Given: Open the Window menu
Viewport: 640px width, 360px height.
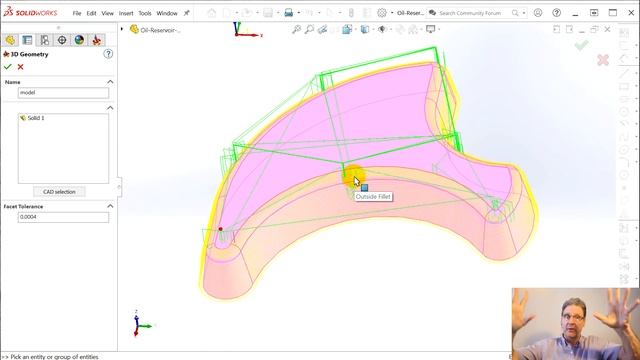Looking at the screenshot, I should click(x=167, y=13).
